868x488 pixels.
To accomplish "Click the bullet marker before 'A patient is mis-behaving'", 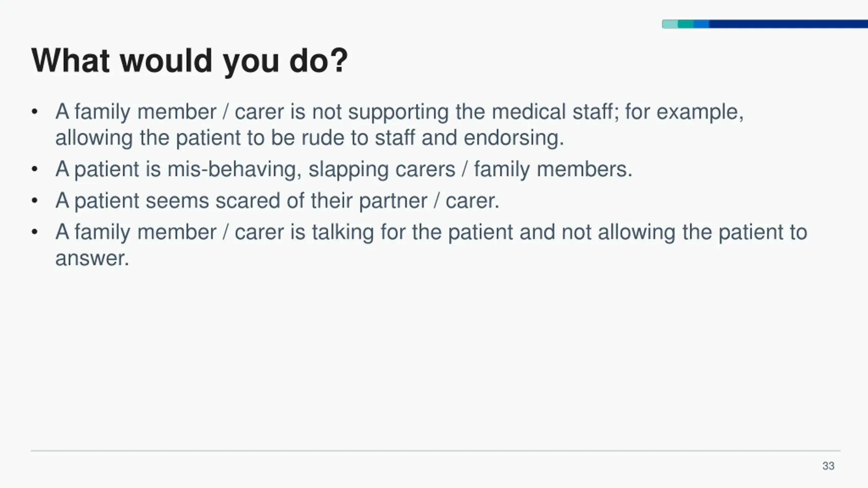I will (34, 169).
